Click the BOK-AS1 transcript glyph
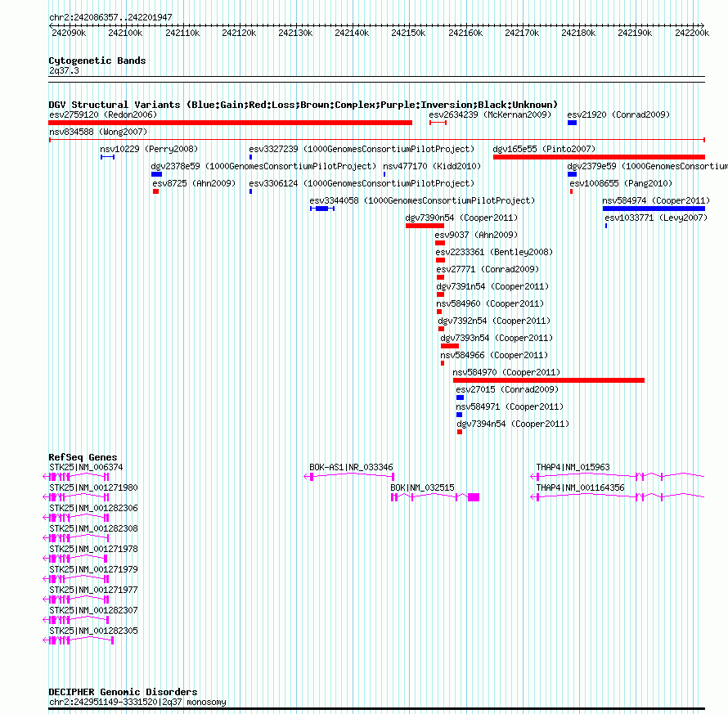 349,476
